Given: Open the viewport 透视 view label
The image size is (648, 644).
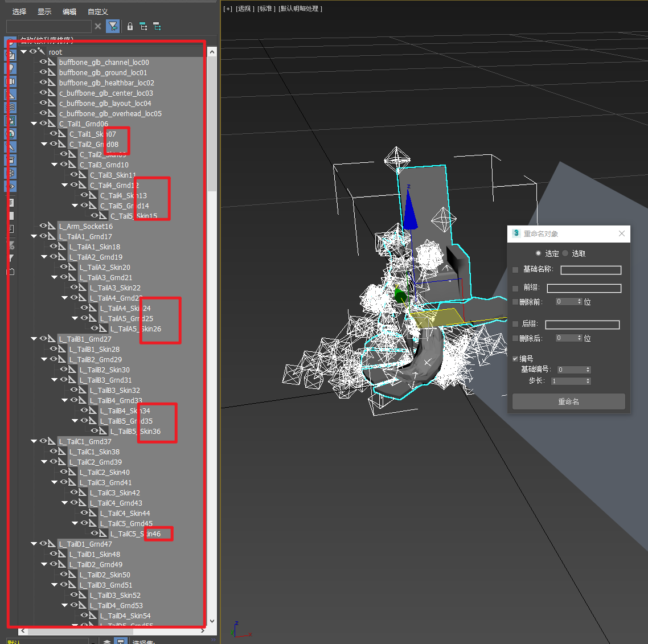Looking at the screenshot, I should (245, 9).
